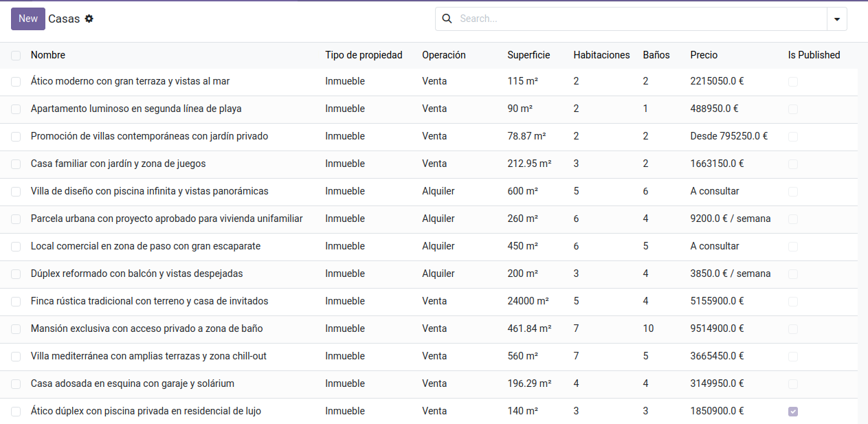
Task: Click the Superficie column header
Action: [x=528, y=55]
